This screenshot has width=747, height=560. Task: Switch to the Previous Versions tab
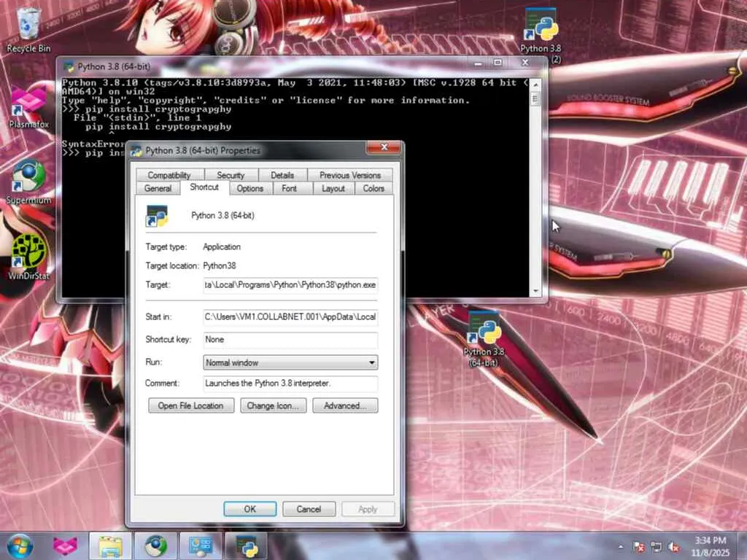tap(350, 175)
